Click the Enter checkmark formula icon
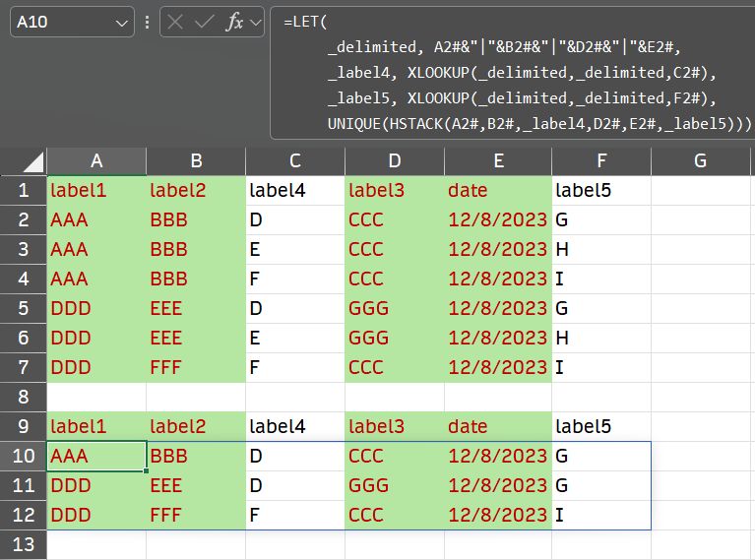This screenshot has width=755, height=560. [x=204, y=22]
